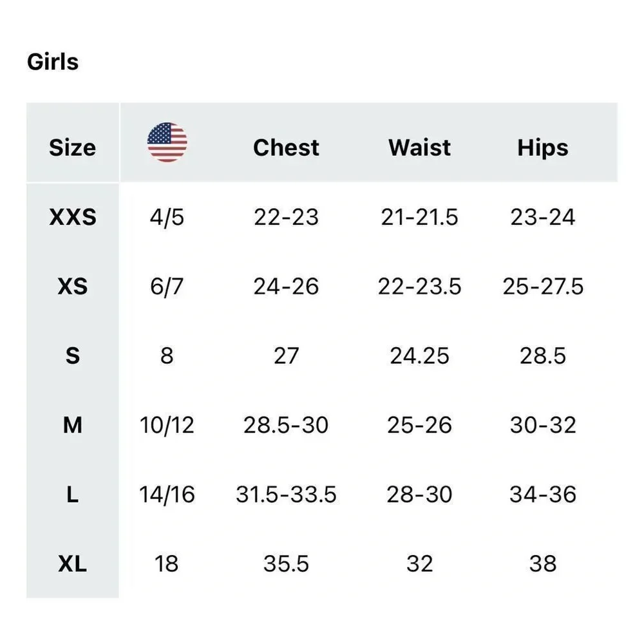Select the XL size row label
Image resolution: width=644 pixels, height=644 pixels.
click(73, 563)
